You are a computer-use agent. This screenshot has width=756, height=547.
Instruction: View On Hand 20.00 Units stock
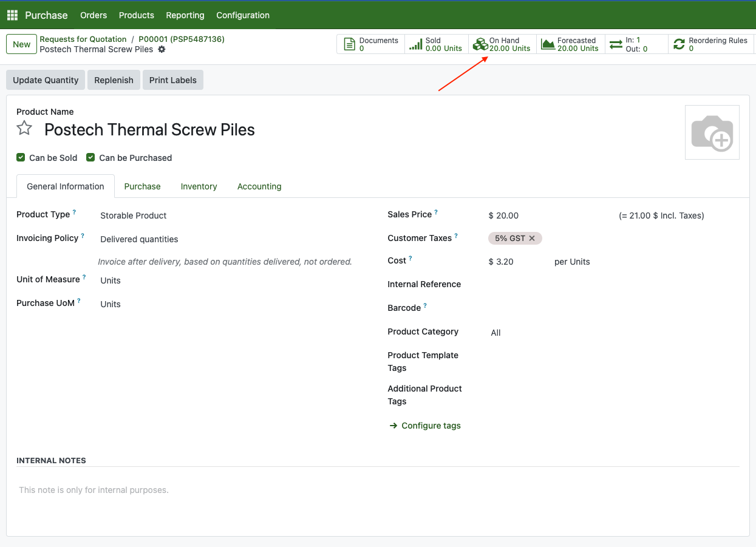(502, 44)
